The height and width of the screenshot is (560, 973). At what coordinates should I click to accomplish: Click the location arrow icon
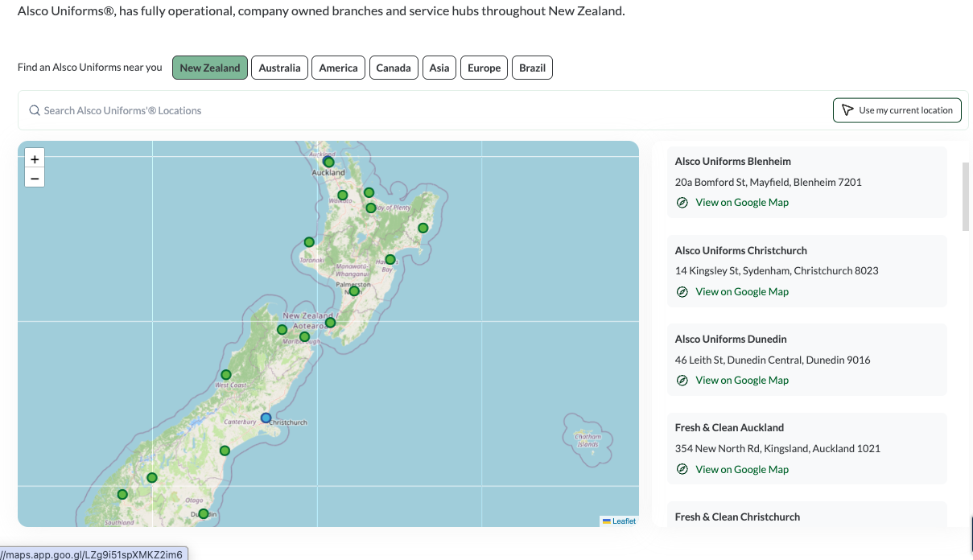(847, 110)
